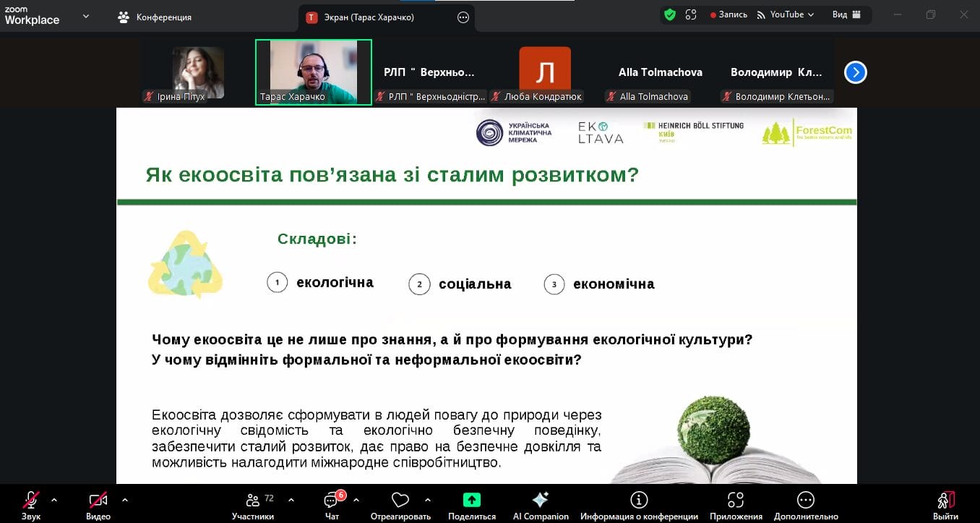The width and height of the screenshot is (980, 523).
Task: Select Тарас Харачко video thumbnail
Action: point(313,72)
